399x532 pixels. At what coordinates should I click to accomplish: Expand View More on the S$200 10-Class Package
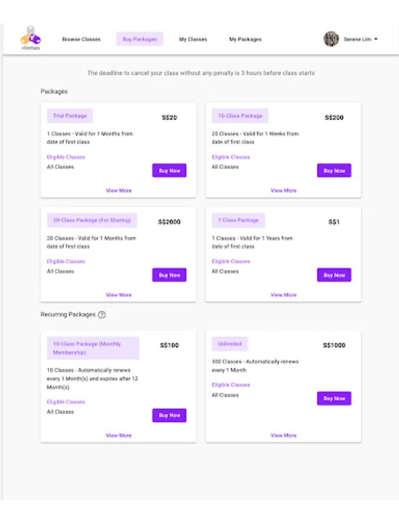284,190
